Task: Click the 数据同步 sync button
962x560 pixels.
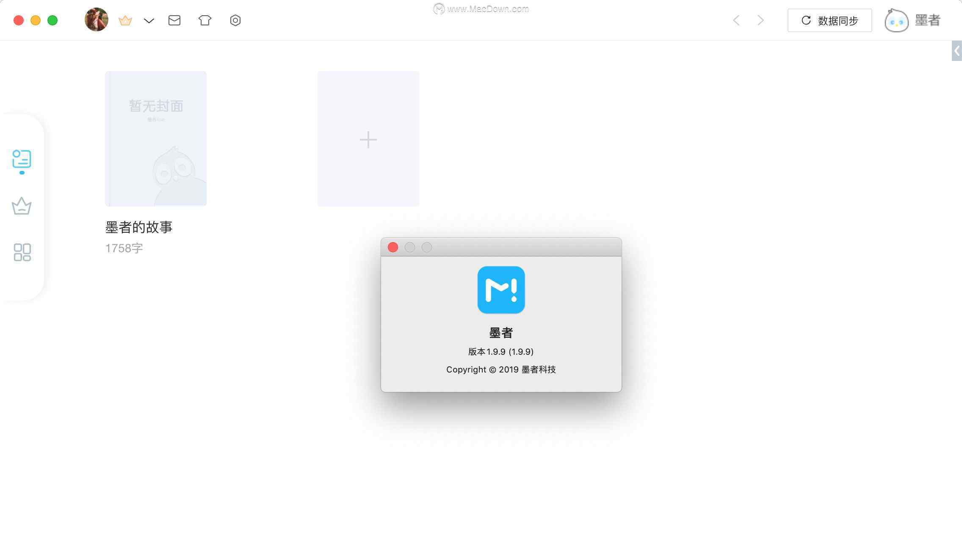Action: click(829, 20)
